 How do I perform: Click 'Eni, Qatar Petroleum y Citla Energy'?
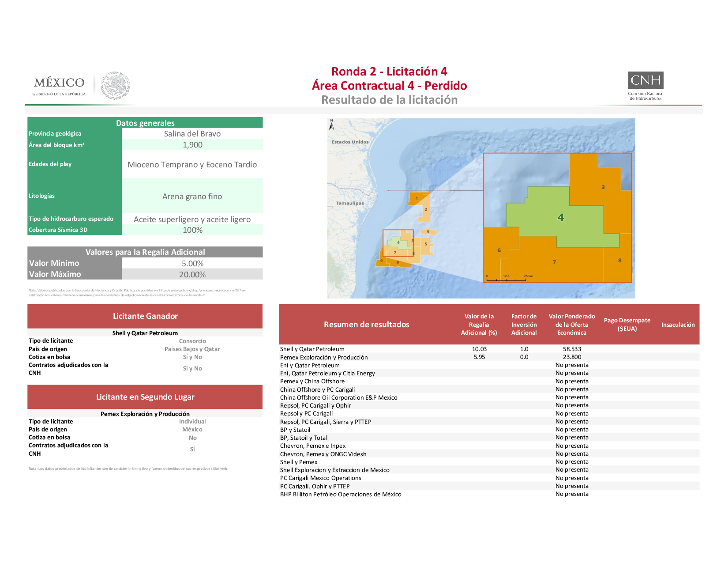tap(327, 374)
